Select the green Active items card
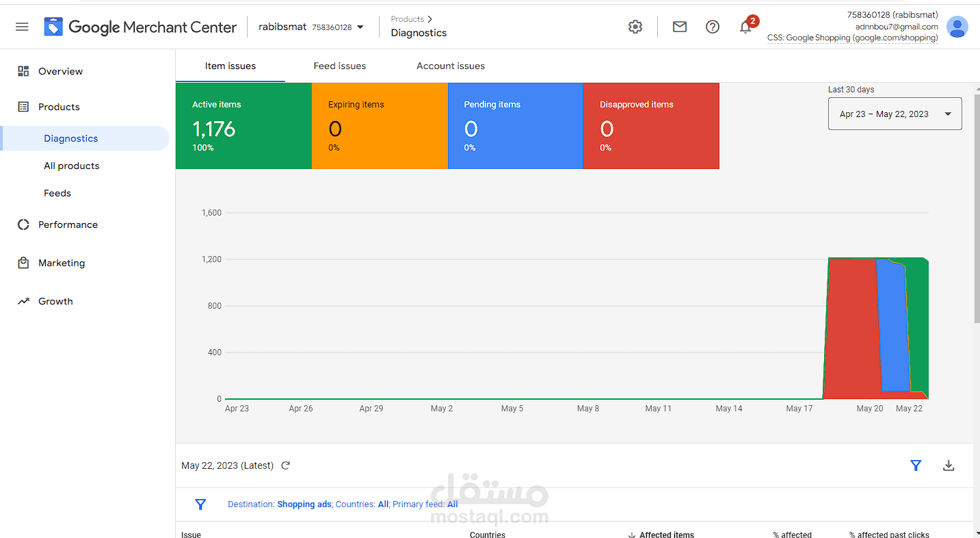This screenshot has height=538, width=980. point(243,126)
